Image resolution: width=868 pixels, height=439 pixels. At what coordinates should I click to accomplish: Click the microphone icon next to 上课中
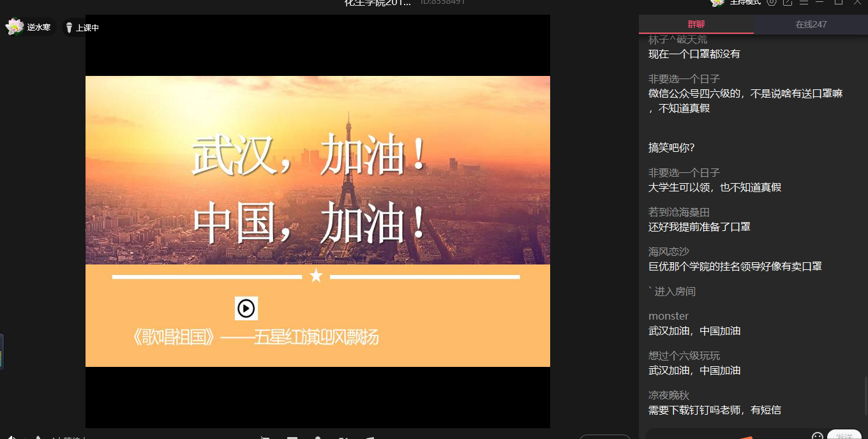tap(69, 27)
